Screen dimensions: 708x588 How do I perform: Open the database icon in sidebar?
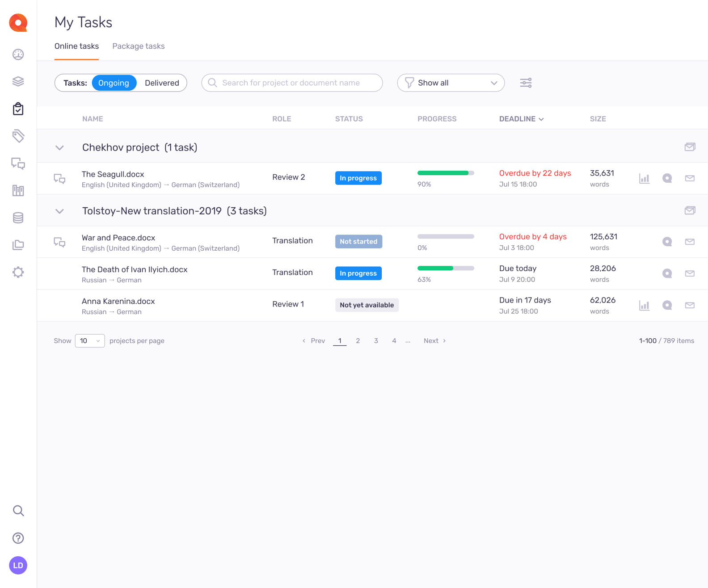tap(18, 218)
